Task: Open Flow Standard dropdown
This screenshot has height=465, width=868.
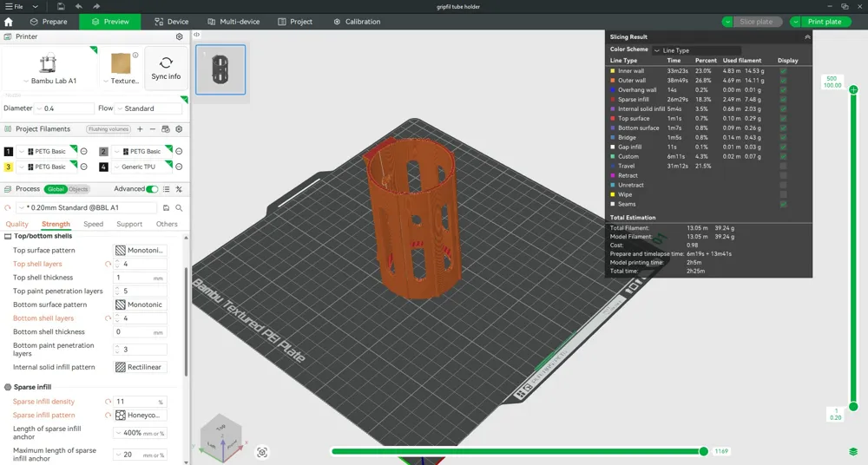Action: point(148,108)
